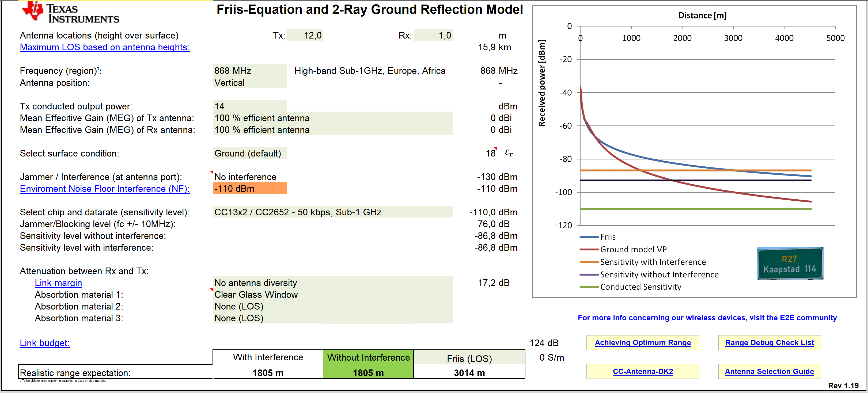The height and width of the screenshot is (393, 868).
Task: Select the Tx antenna height field 12,0
Action: click(x=305, y=35)
